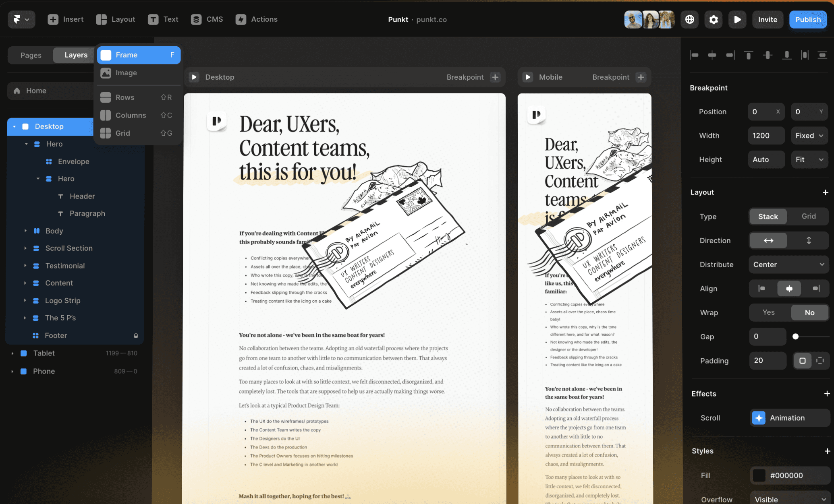Image resolution: width=834 pixels, height=504 pixels.
Task: Select the Text tool
Action: pos(163,19)
